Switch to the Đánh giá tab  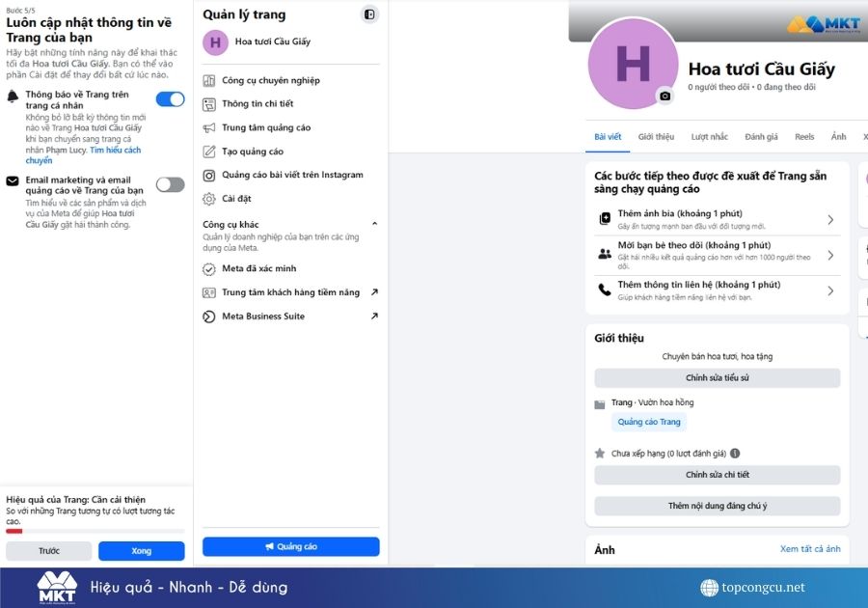click(x=761, y=137)
